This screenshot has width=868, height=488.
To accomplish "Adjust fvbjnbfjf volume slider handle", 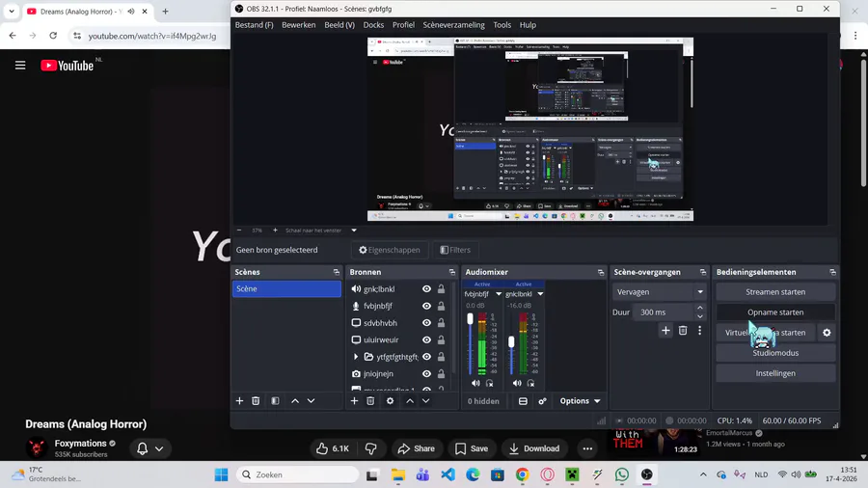I will (x=470, y=318).
